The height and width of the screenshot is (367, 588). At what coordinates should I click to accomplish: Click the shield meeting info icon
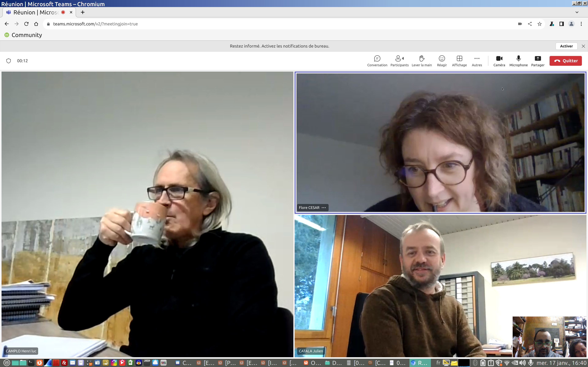point(9,61)
